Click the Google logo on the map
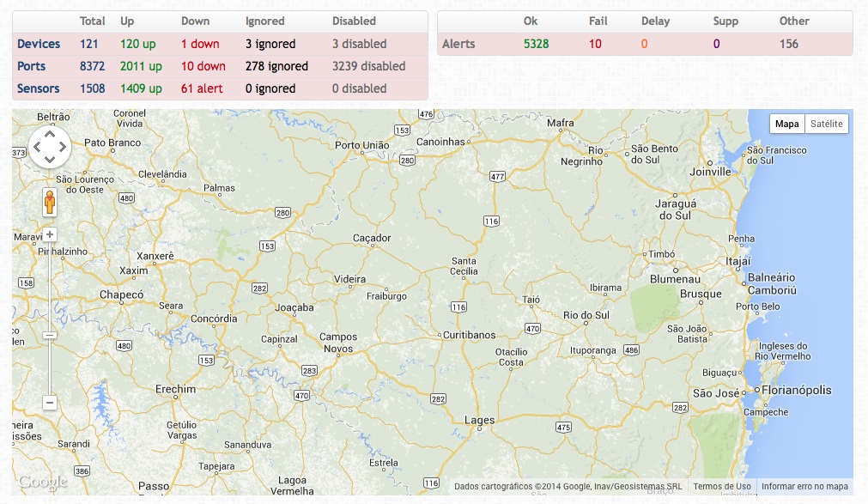Viewport: 868px width, 504px height. 42,483
